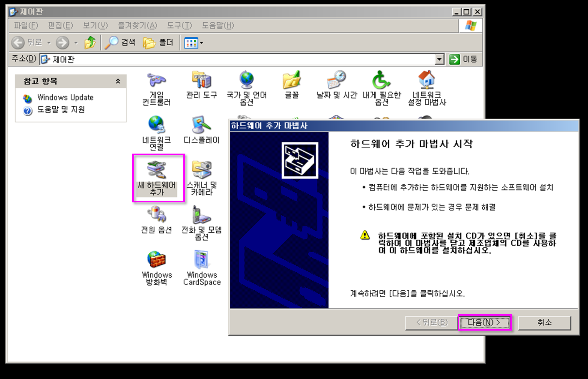Open the 관리 도구 icon
This screenshot has height=379, width=588.
click(x=201, y=85)
